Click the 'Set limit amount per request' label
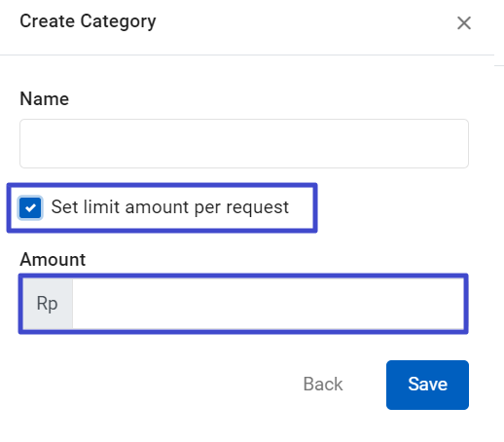 [x=170, y=207]
